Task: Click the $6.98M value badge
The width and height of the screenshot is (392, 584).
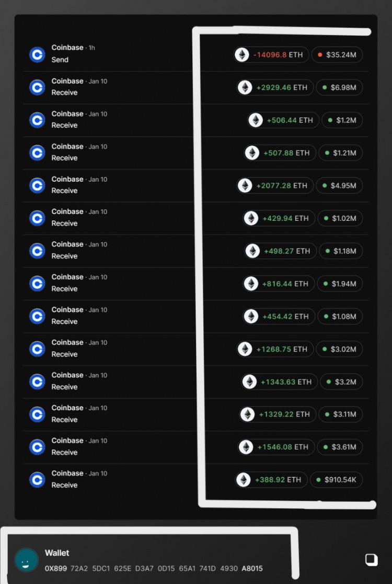Action: (340, 87)
